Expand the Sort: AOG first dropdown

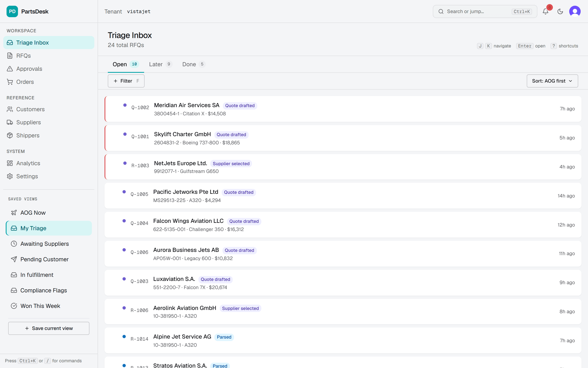pyautogui.click(x=552, y=81)
